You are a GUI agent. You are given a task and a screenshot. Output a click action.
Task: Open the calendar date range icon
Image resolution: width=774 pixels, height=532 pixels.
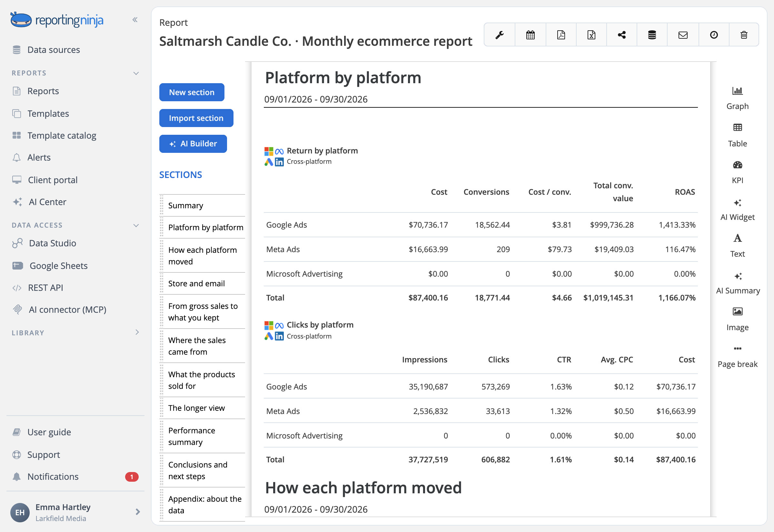[530, 35]
